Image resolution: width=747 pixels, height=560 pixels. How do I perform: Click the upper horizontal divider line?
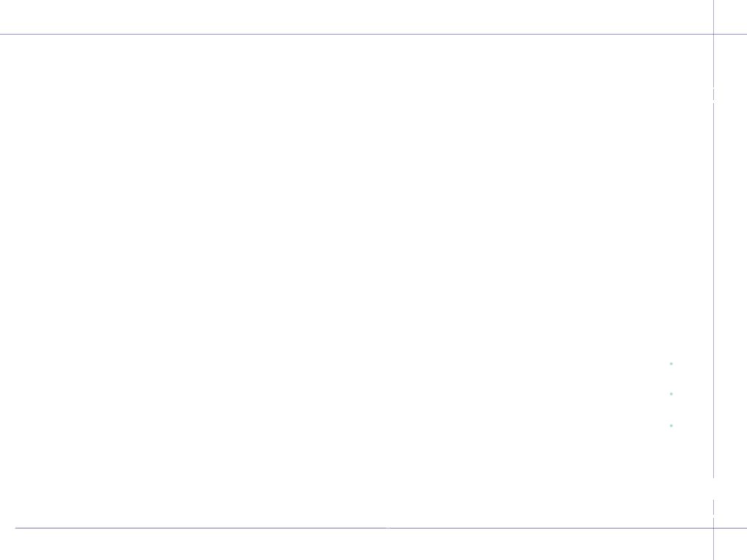tap(373, 34)
